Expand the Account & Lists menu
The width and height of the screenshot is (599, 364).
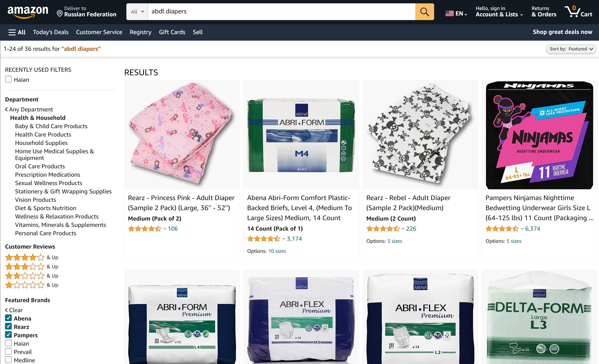click(x=499, y=11)
